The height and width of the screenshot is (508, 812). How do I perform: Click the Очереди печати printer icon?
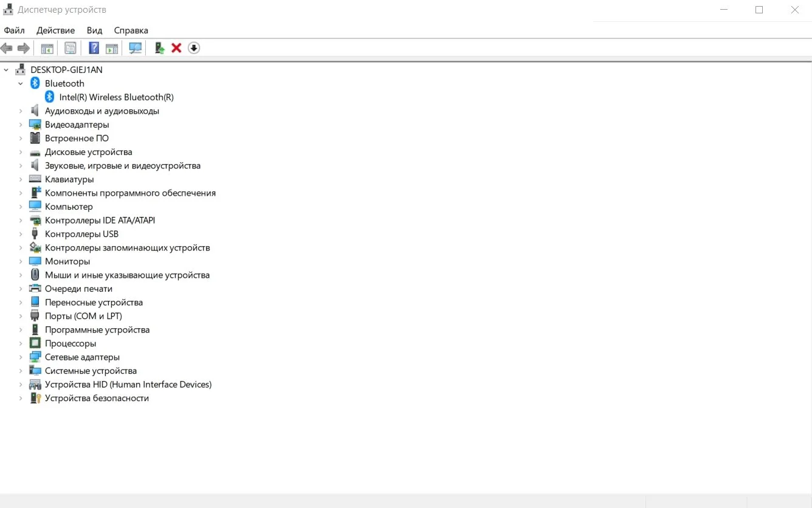[35, 289]
